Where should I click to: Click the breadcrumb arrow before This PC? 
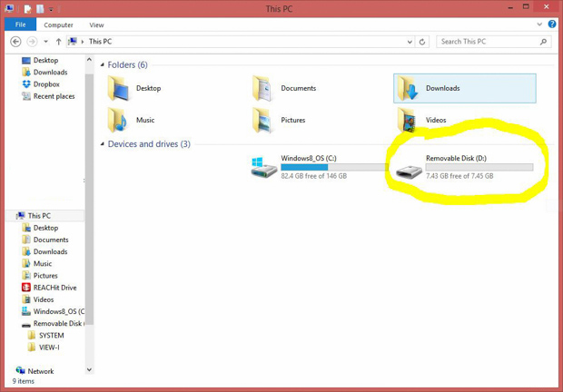pyautogui.click(x=83, y=42)
